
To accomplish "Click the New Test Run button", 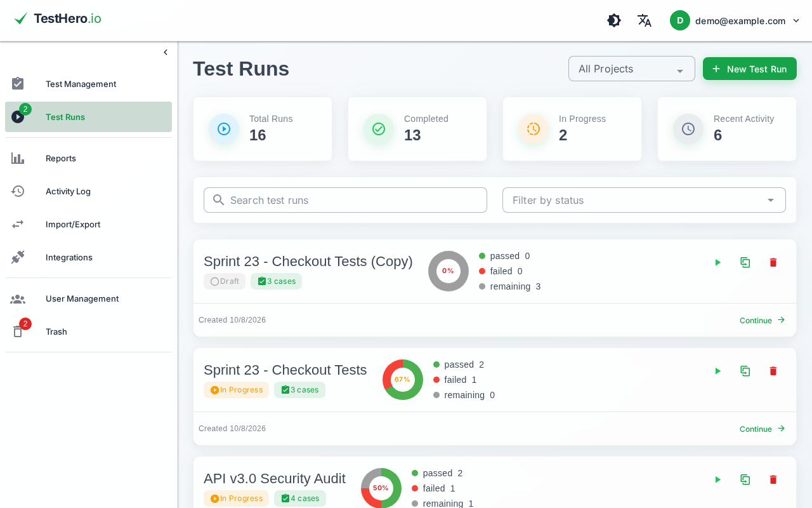I will click(750, 69).
